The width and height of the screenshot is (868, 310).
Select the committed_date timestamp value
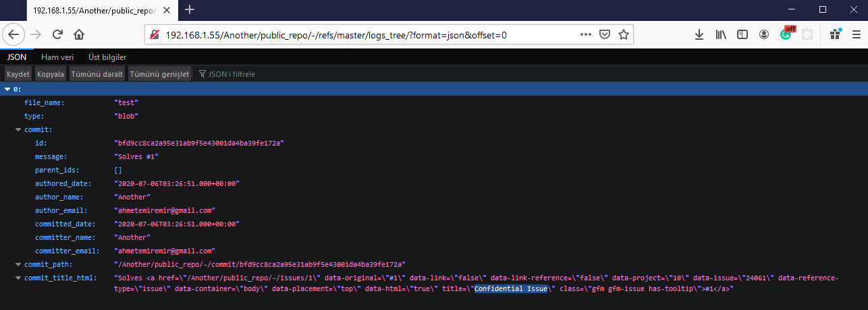click(177, 224)
